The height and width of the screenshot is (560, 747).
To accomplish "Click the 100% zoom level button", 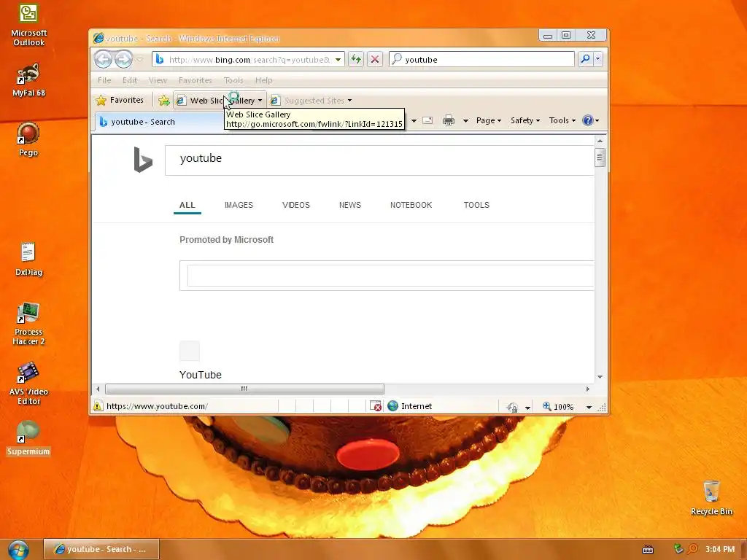I will (558, 407).
